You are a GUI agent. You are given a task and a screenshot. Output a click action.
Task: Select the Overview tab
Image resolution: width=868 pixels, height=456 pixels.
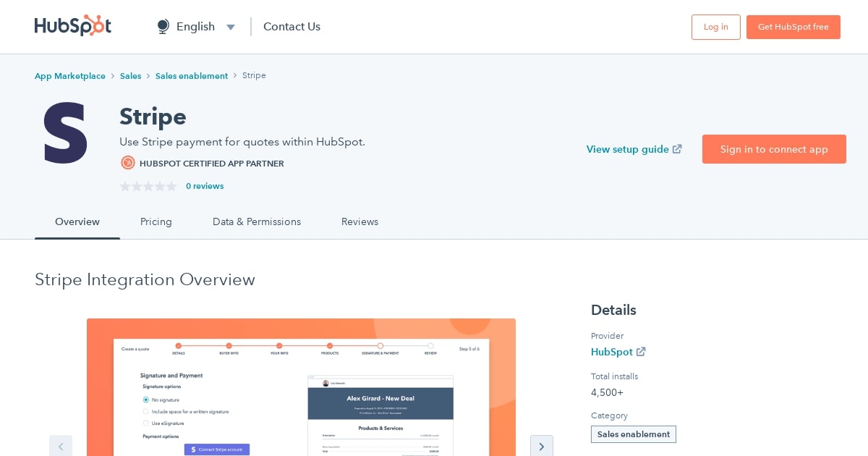point(77,222)
